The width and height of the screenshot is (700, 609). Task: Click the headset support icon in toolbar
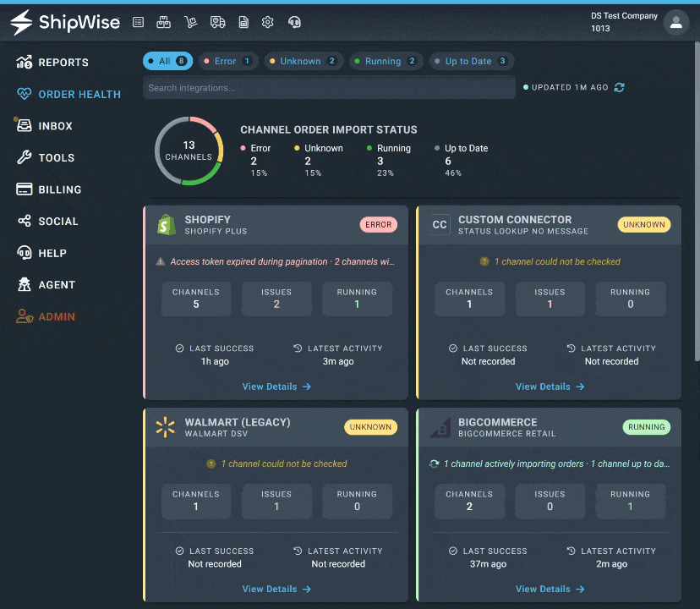point(295,22)
